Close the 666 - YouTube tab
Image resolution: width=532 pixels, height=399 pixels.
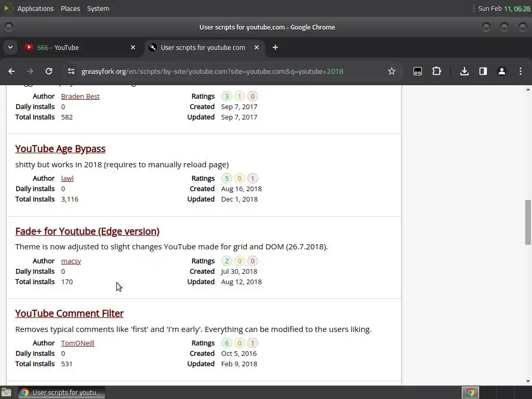(x=133, y=47)
